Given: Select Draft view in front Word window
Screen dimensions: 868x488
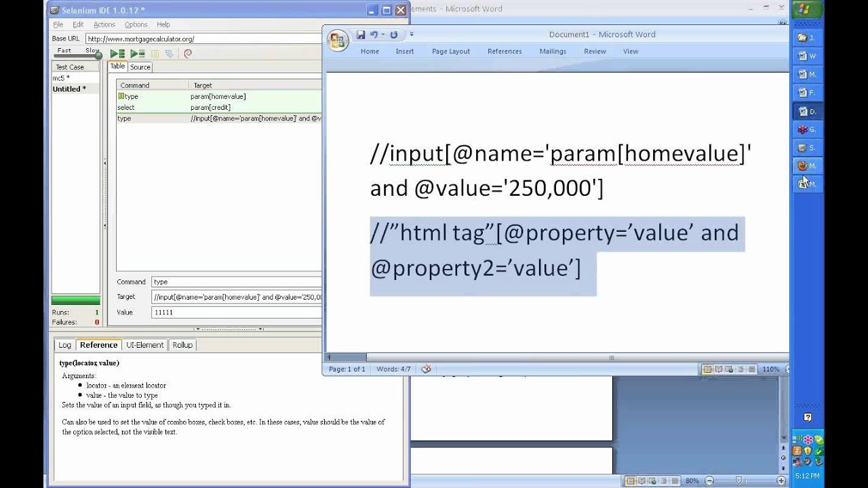Looking at the screenshot, I should (751, 369).
